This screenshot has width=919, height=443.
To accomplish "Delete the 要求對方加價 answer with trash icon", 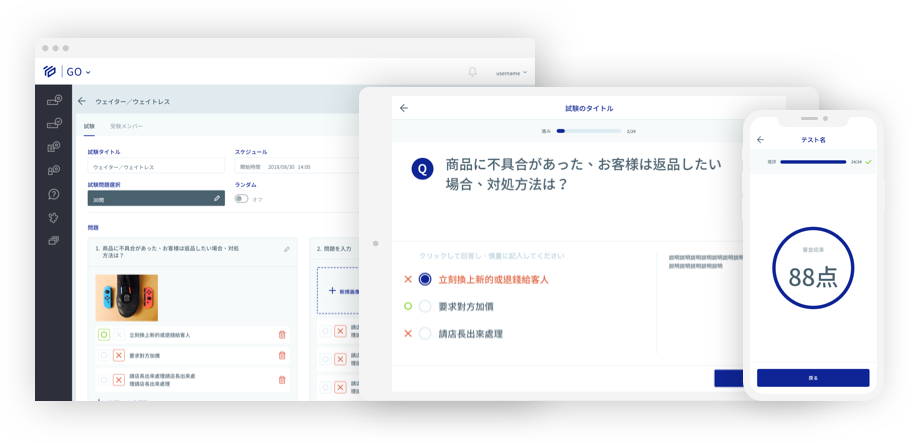I will pos(281,355).
